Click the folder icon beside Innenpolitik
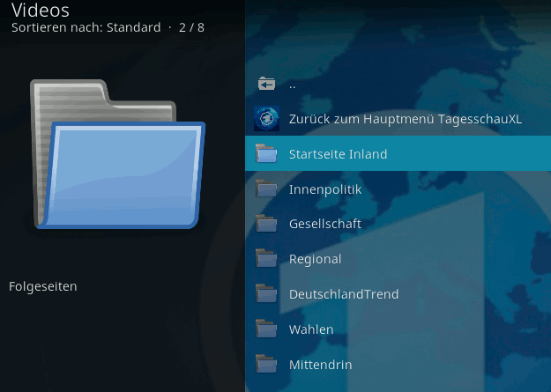Image resolution: width=551 pixels, height=392 pixels. pos(266,189)
